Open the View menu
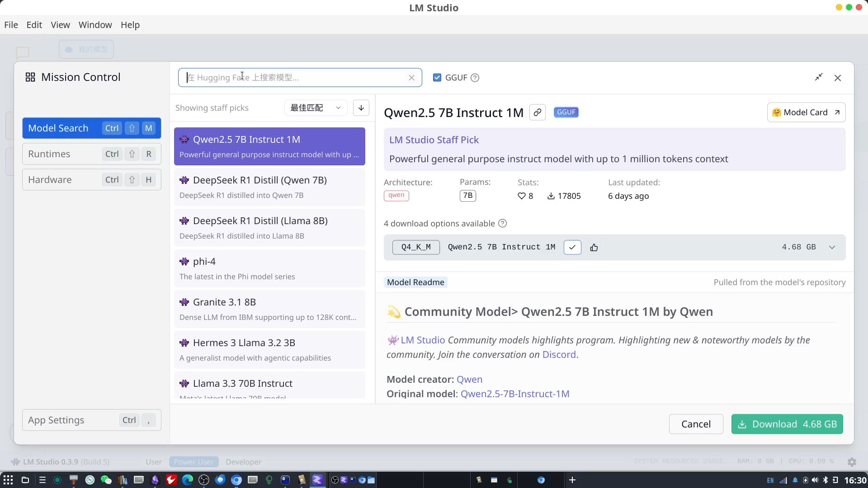 [x=60, y=25]
